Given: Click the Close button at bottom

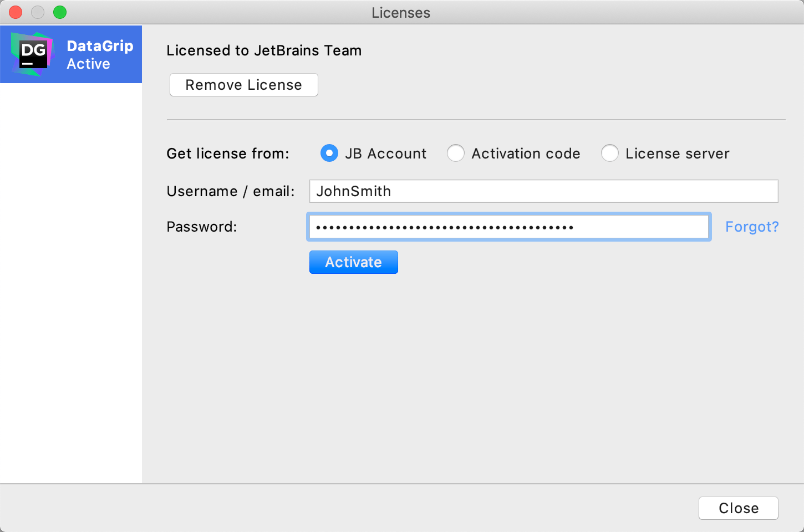Looking at the screenshot, I should point(739,508).
